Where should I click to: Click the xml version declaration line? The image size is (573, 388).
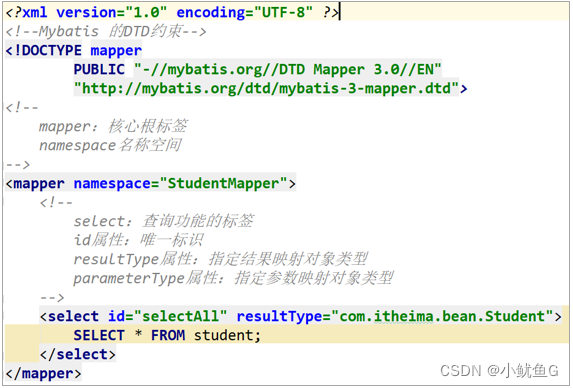pos(172,12)
